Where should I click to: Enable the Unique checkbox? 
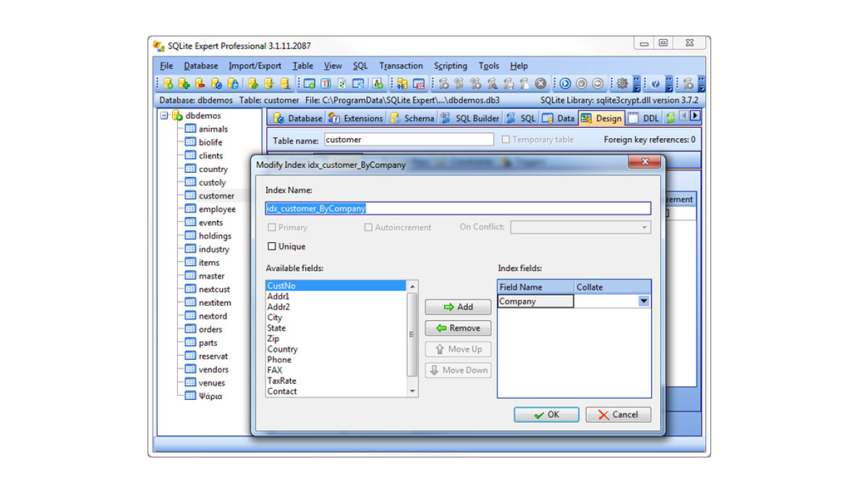point(272,247)
